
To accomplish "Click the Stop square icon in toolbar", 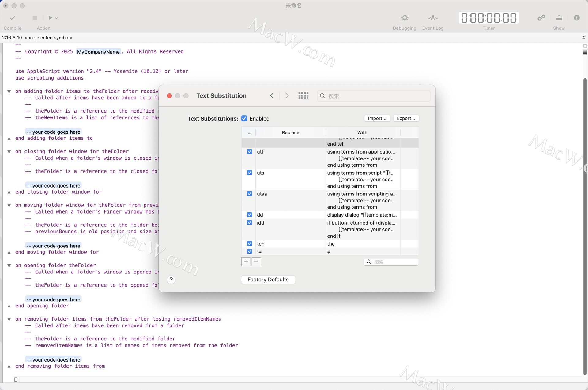I will [x=35, y=18].
